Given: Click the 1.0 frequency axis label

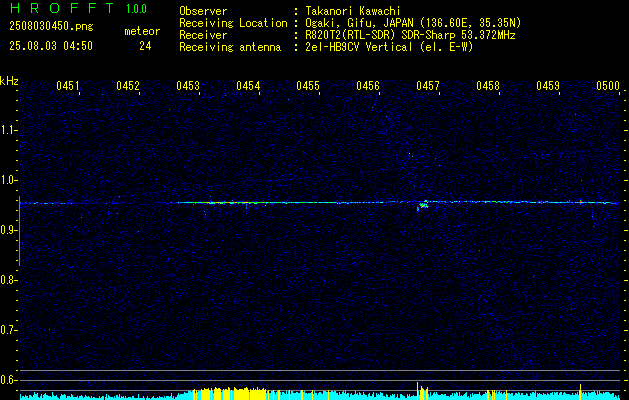Looking at the screenshot, I should click(x=8, y=180).
